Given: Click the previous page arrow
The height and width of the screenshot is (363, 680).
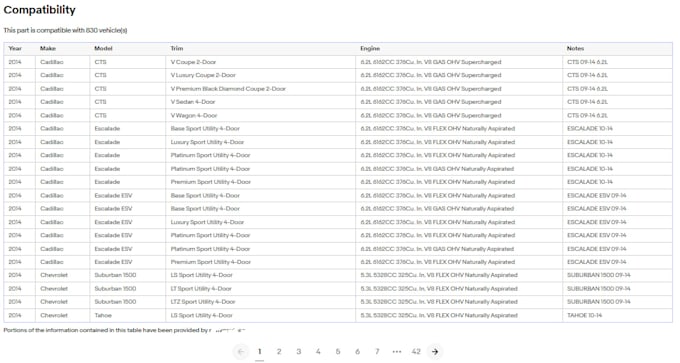Looking at the screenshot, I should coord(241,351).
